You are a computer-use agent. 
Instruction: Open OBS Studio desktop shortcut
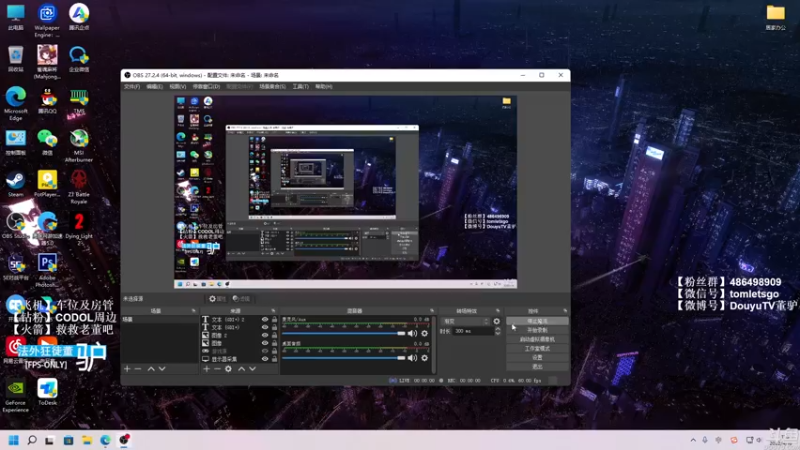click(15, 226)
